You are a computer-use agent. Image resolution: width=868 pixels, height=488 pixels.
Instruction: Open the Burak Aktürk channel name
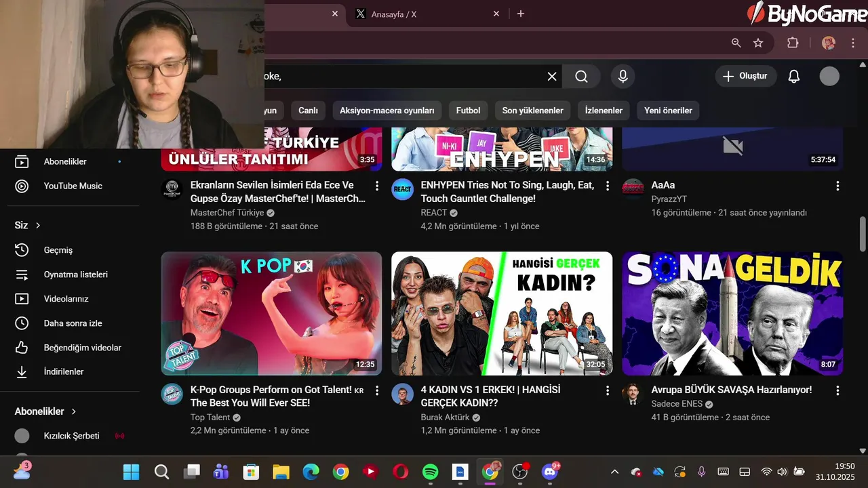pyautogui.click(x=445, y=417)
